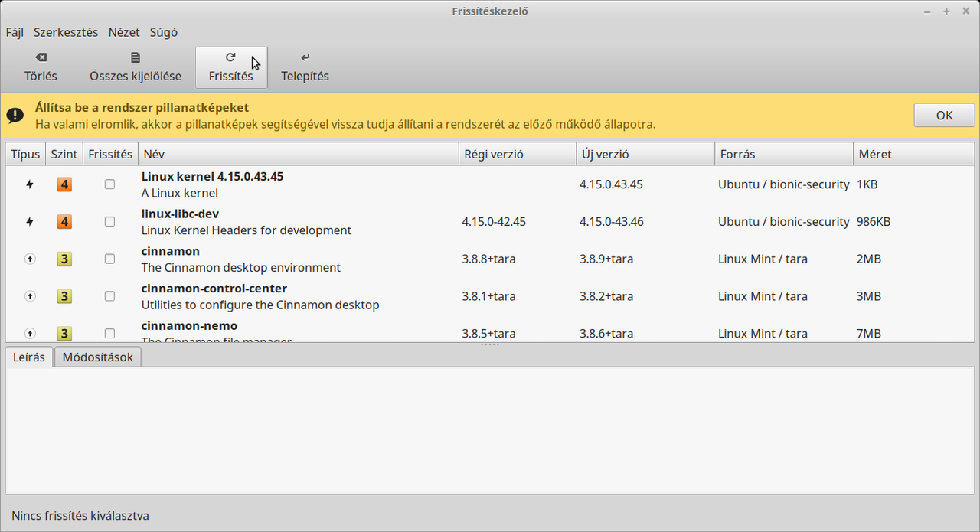Click The Cinnamon desktop environment description
This screenshot has width=980, height=532.
(241, 268)
